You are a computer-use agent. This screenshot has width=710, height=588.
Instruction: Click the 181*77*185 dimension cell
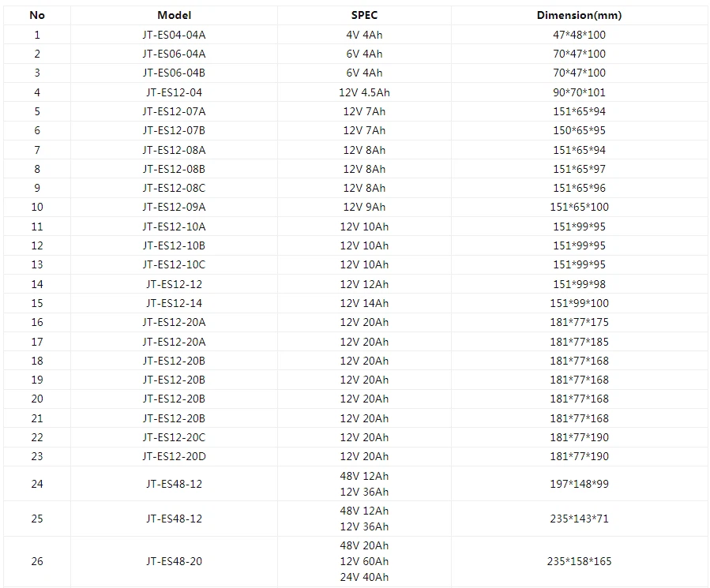tap(579, 342)
